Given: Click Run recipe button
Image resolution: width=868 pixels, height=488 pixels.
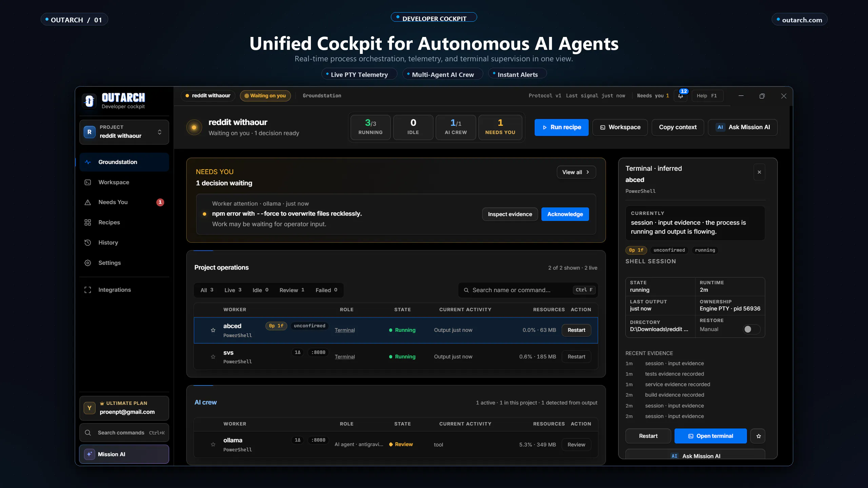Looking at the screenshot, I should [561, 127].
